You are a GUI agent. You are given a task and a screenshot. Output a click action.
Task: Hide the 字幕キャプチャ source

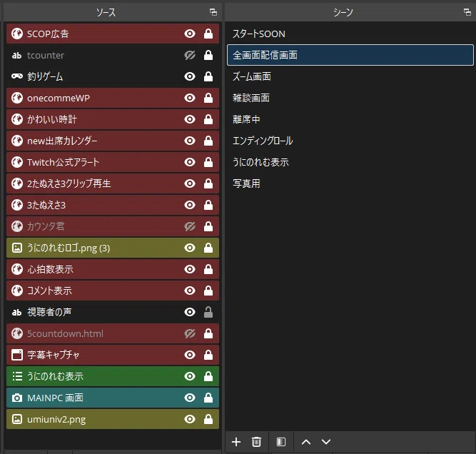click(x=190, y=355)
